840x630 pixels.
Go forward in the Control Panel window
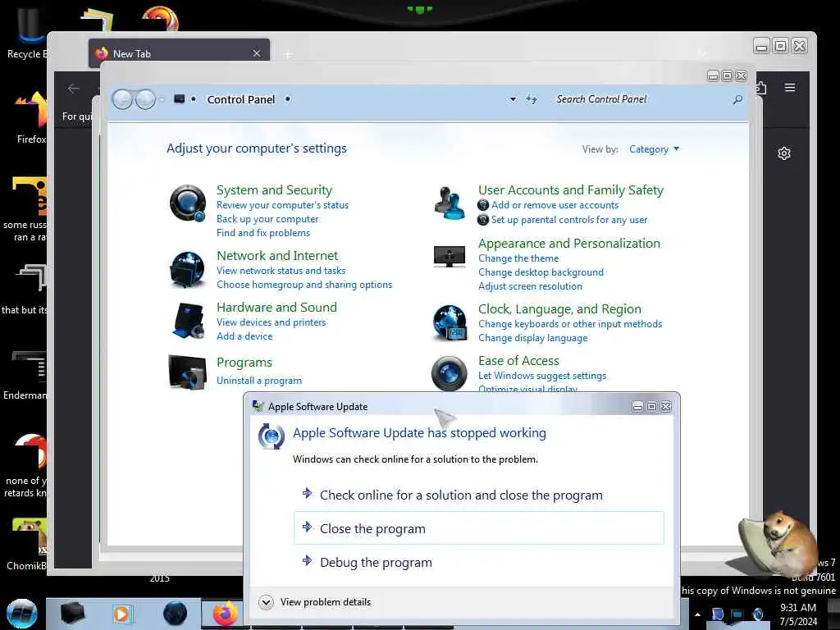pos(145,99)
